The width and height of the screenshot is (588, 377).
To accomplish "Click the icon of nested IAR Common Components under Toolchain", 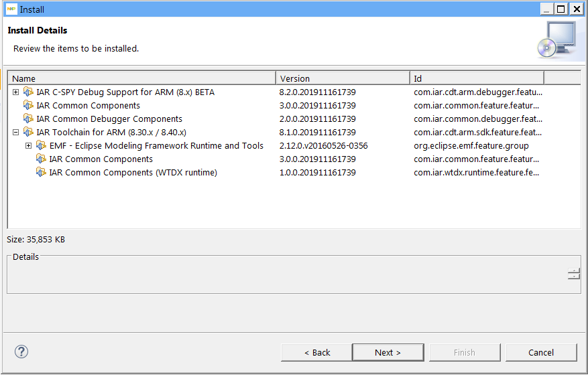I will point(41,159).
